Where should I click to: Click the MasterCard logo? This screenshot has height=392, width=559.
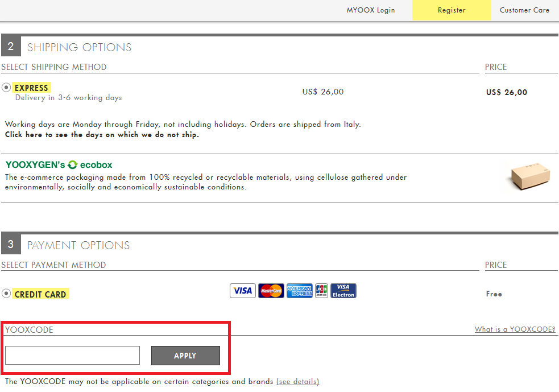click(271, 291)
